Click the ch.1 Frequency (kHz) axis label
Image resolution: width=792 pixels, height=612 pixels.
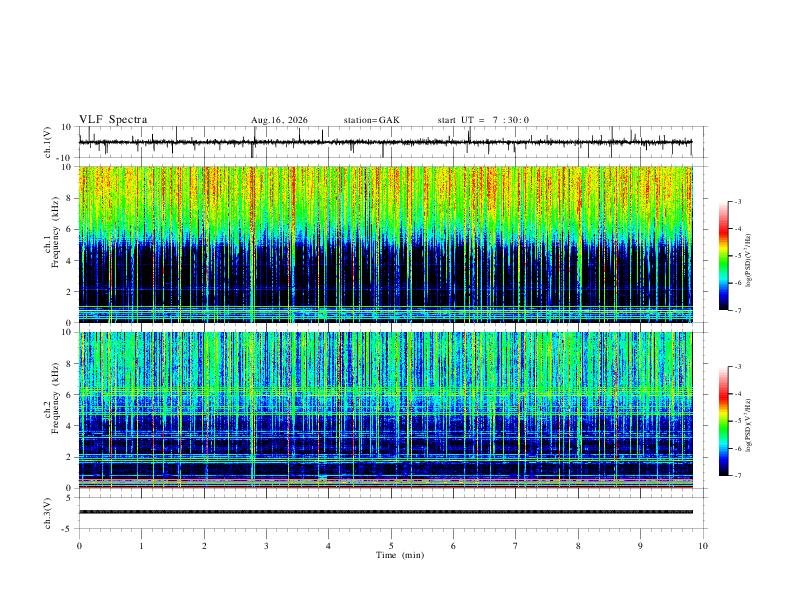(52, 244)
